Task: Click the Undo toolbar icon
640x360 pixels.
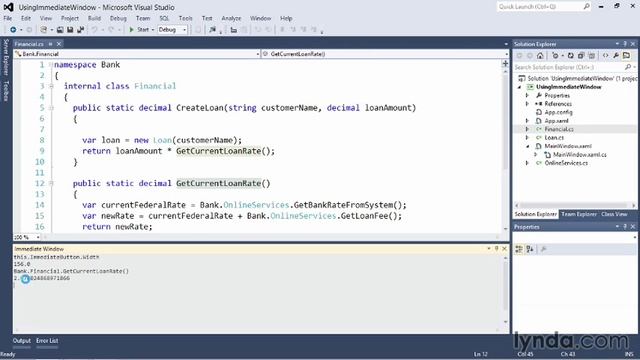Action: pos(94,30)
